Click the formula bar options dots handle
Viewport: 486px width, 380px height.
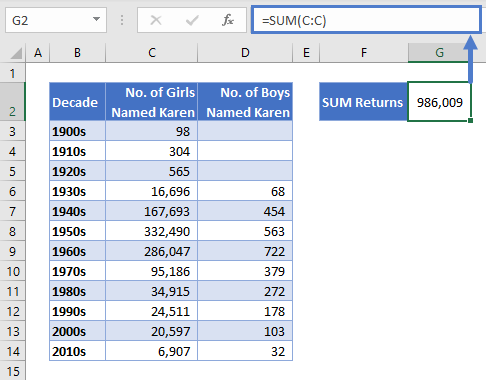122,20
